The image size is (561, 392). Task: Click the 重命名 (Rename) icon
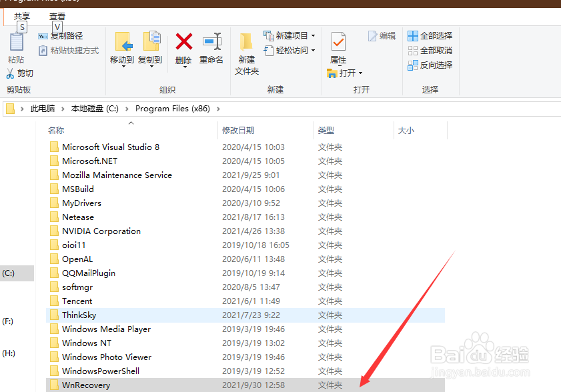click(x=213, y=47)
